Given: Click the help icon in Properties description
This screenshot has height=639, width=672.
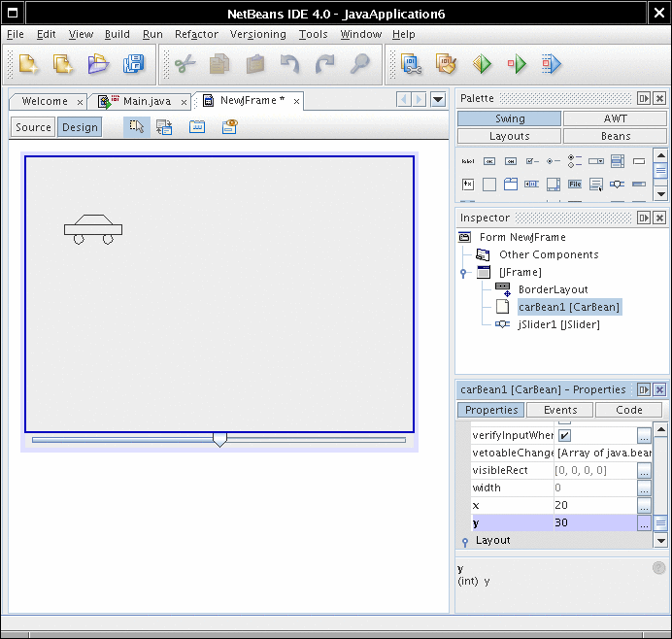Looking at the screenshot, I should point(659,568).
